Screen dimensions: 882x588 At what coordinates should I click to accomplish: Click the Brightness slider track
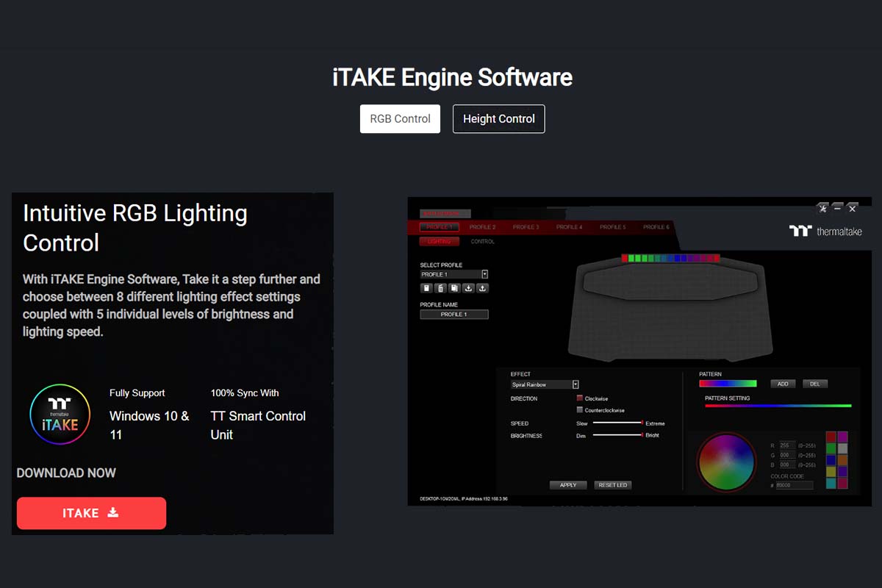[618, 434]
